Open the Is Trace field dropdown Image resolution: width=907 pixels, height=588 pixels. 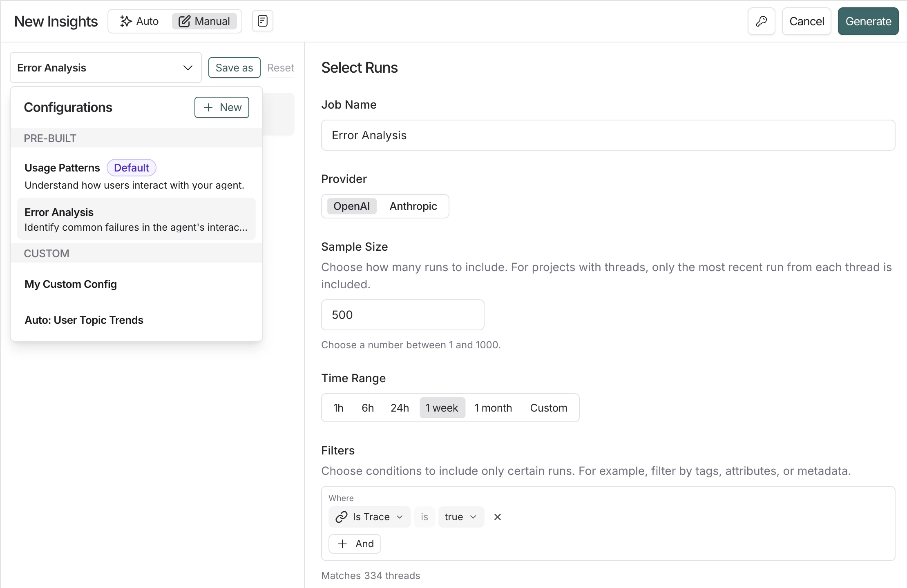pos(370,517)
